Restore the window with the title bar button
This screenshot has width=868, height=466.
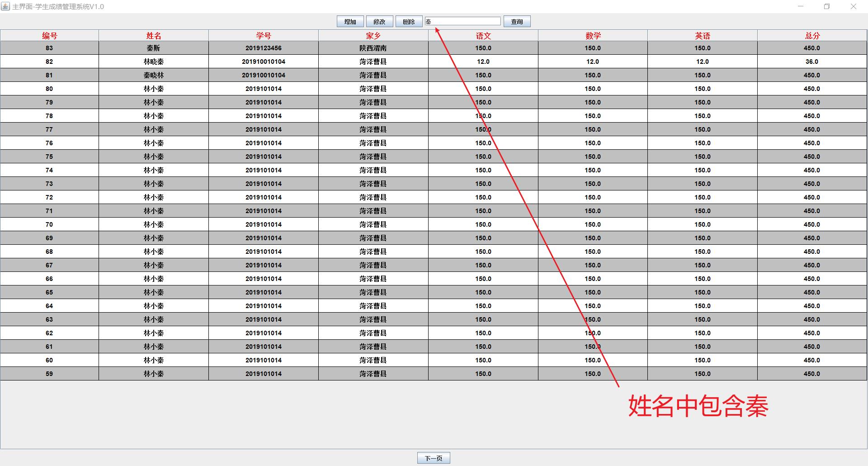coord(827,6)
